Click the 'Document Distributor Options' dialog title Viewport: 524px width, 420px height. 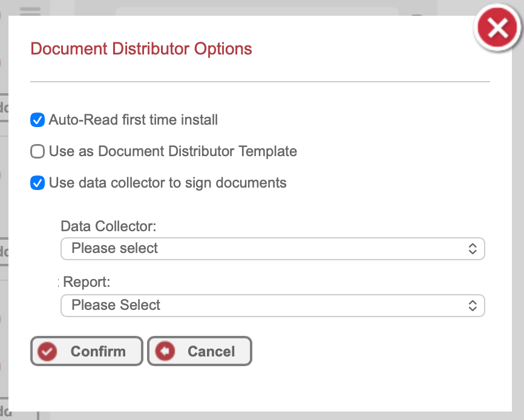pyautogui.click(x=141, y=48)
